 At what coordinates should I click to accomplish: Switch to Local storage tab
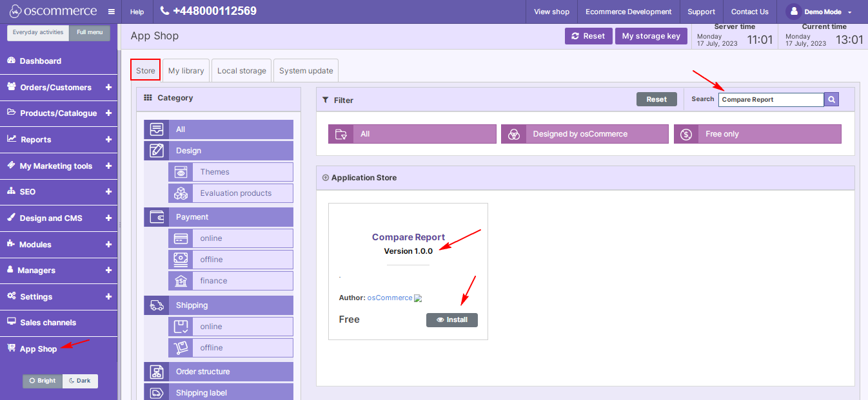tap(242, 71)
